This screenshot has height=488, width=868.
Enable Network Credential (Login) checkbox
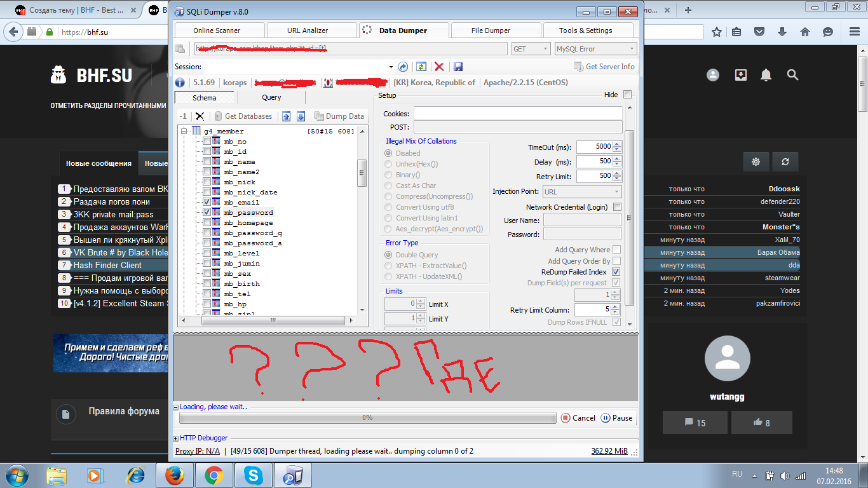point(617,207)
